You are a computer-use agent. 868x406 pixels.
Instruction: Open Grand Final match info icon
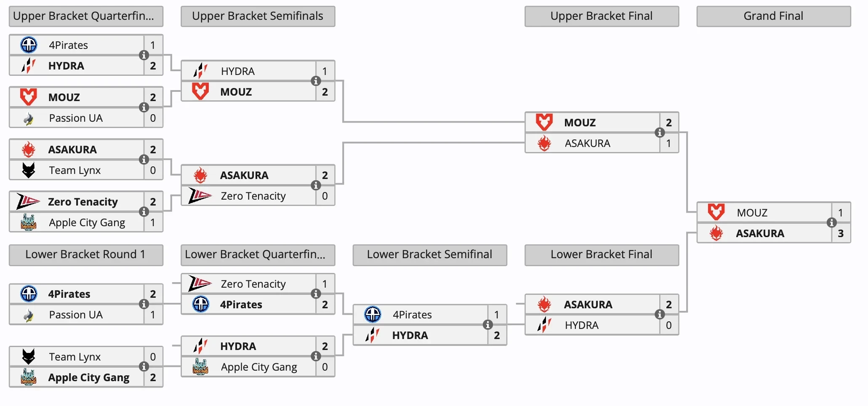coord(831,223)
